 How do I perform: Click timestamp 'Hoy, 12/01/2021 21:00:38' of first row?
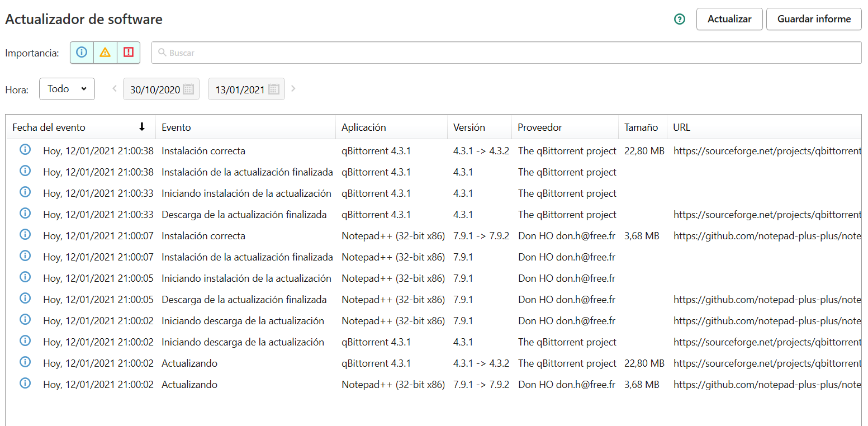pyautogui.click(x=98, y=151)
